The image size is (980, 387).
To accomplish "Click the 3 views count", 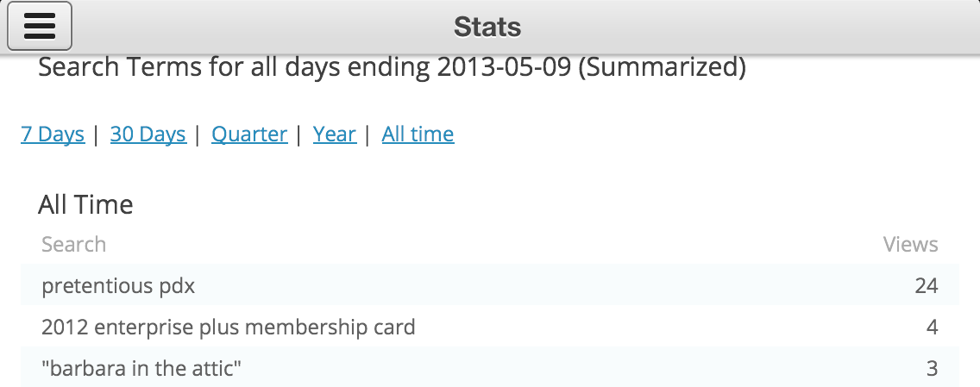I will (932, 369).
